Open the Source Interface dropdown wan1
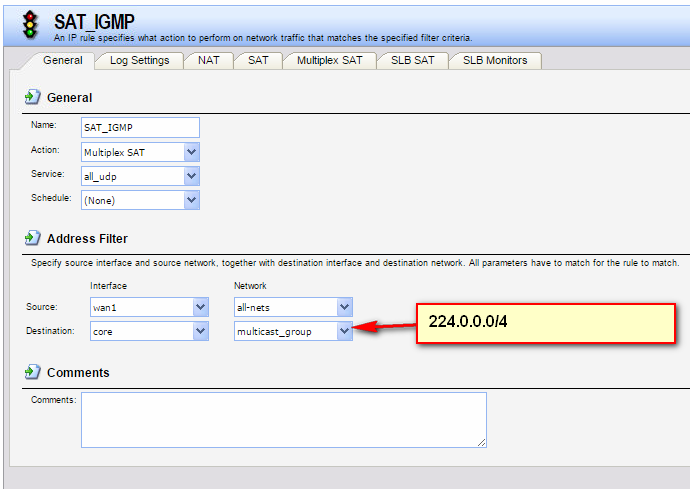The width and height of the screenshot is (690, 489). click(x=149, y=307)
